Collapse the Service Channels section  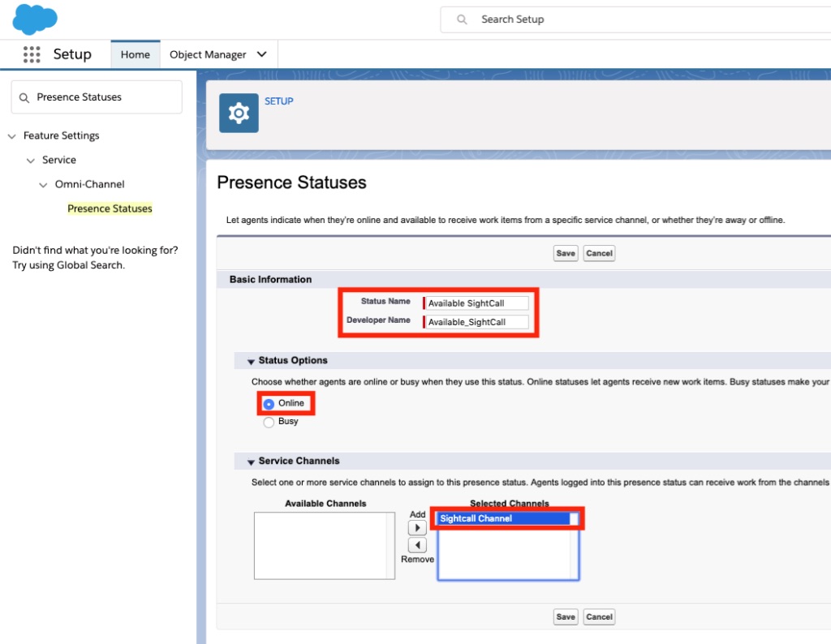252,462
